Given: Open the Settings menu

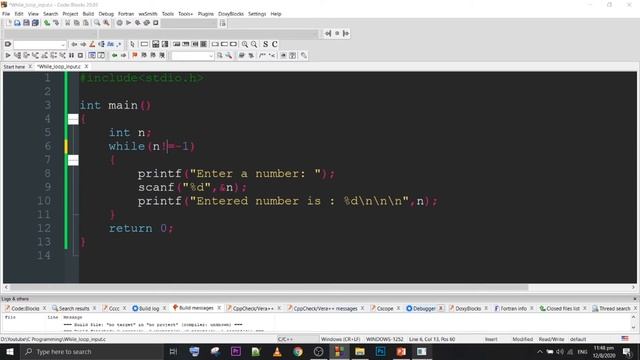Looking at the screenshot, I should pyautogui.click(x=257, y=14).
